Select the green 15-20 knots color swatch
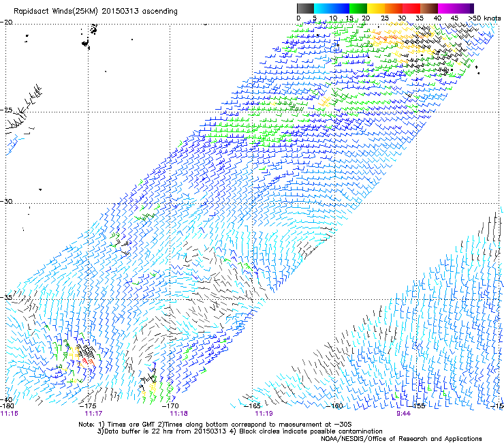Screen dimensions: 504x443 pos(358,8)
